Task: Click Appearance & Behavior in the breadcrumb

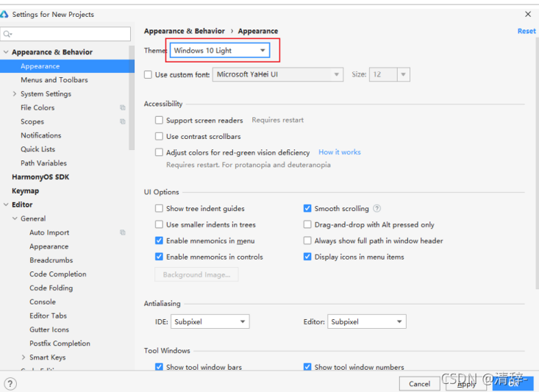Action: pyautogui.click(x=185, y=31)
